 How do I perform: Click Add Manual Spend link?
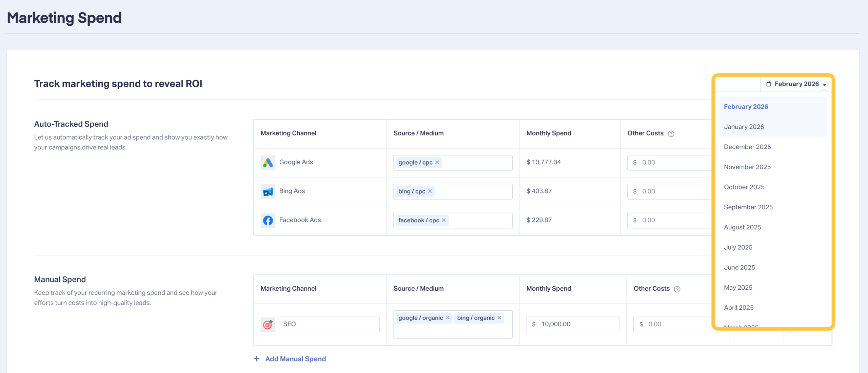click(x=295, y=359)
